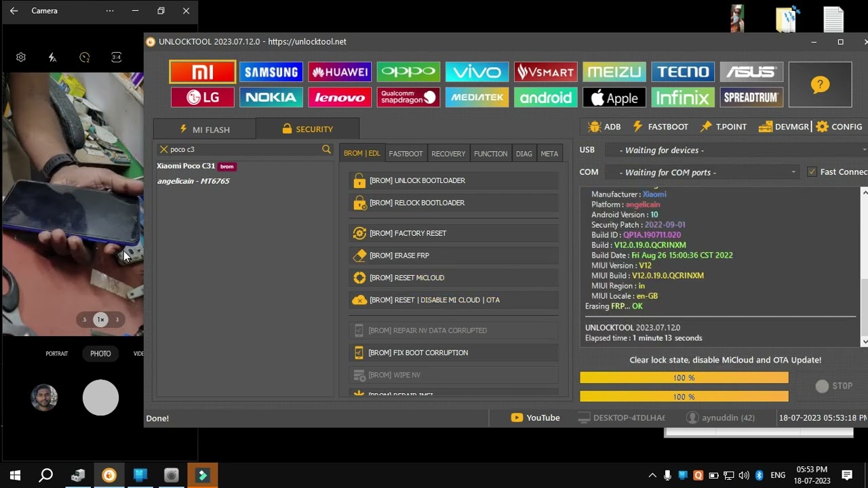Click [BROM] RELOCK BOOTLOADER
This screenshot has height=488, width=868.
(x=454, y=203)
